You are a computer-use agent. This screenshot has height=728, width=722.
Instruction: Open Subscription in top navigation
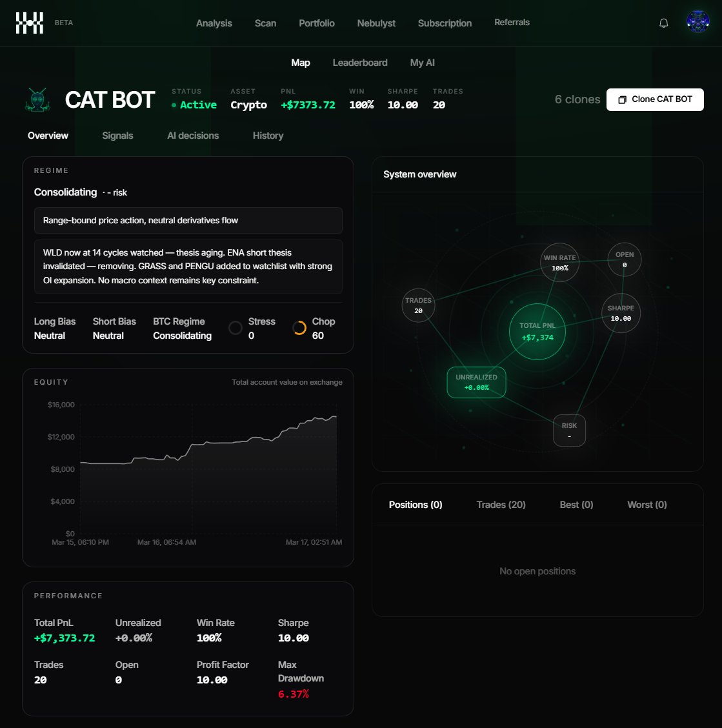click(445, 23)
